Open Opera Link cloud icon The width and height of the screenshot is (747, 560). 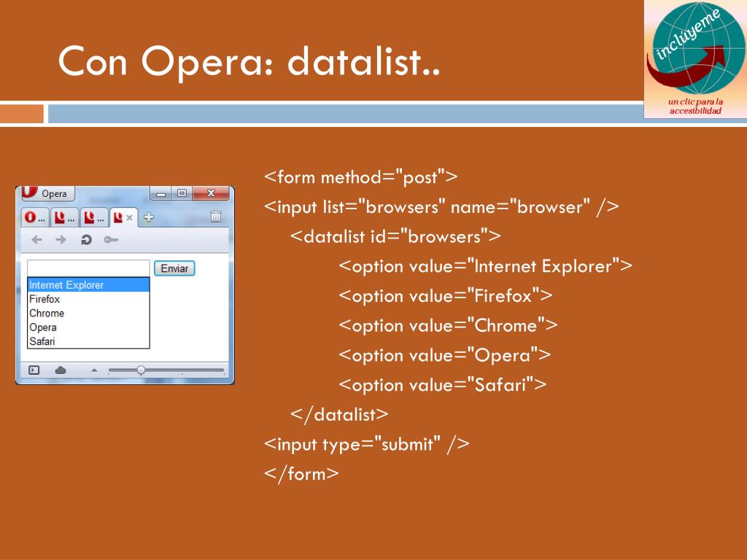(x=61, y=370)
